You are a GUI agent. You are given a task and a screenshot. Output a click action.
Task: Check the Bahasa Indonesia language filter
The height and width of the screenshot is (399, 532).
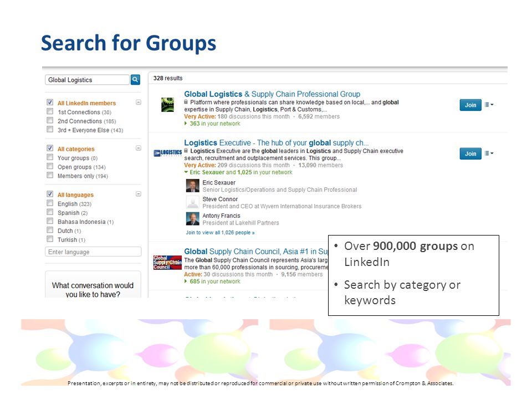pyautogui.click(x=50, y=221)
